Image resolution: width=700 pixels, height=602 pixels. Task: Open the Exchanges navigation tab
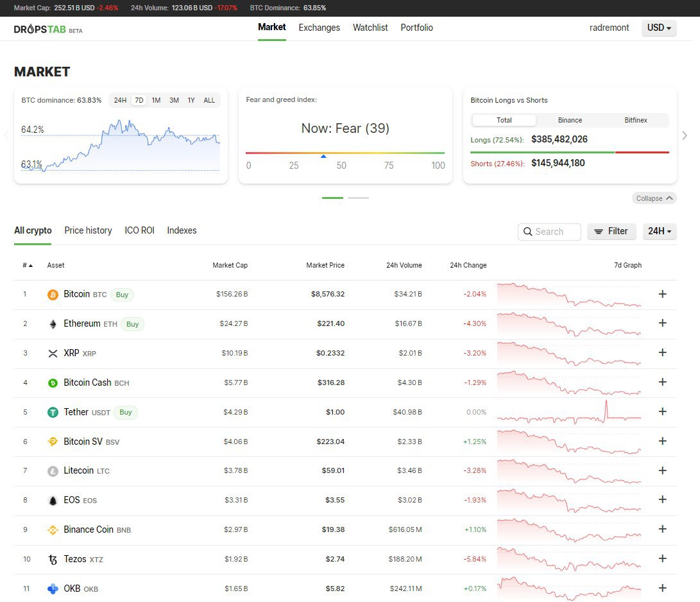coord(319,28)
